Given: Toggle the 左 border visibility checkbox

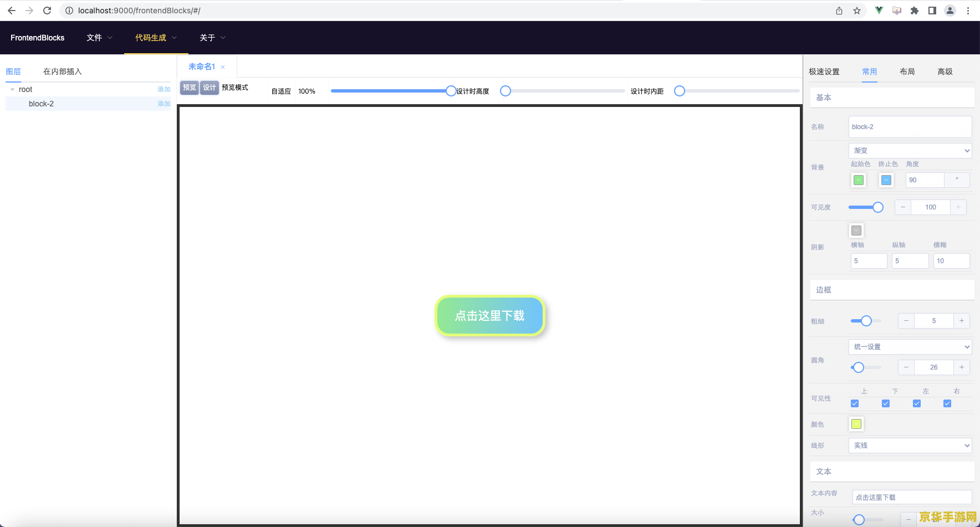Looking at the screenshot, I should coord(917,403).
